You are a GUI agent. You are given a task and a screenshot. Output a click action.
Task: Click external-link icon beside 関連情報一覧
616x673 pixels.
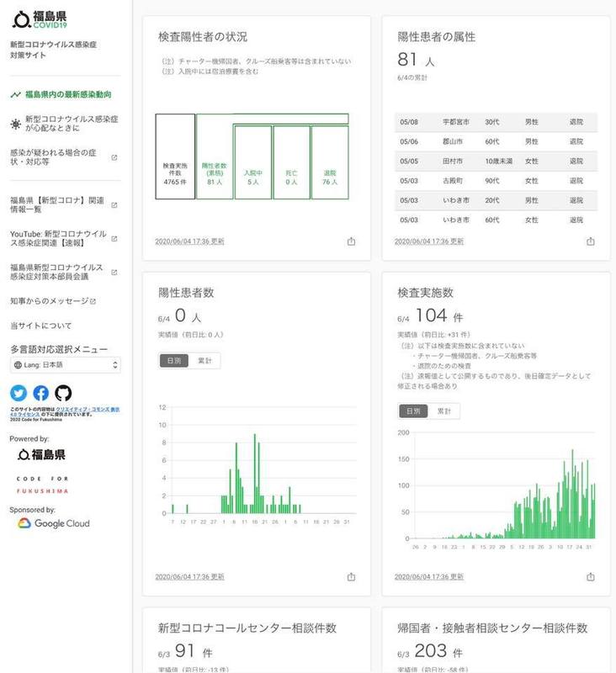coord(114,205)
